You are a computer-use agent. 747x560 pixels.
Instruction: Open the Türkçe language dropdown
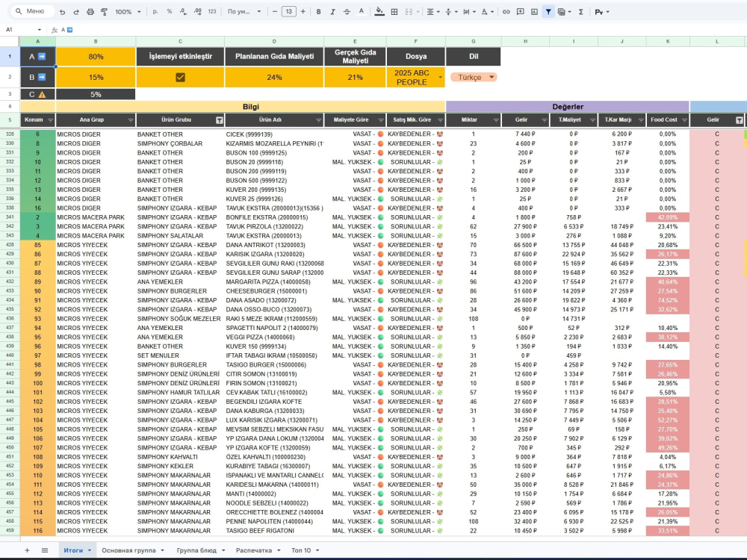(x=474, y=77)
